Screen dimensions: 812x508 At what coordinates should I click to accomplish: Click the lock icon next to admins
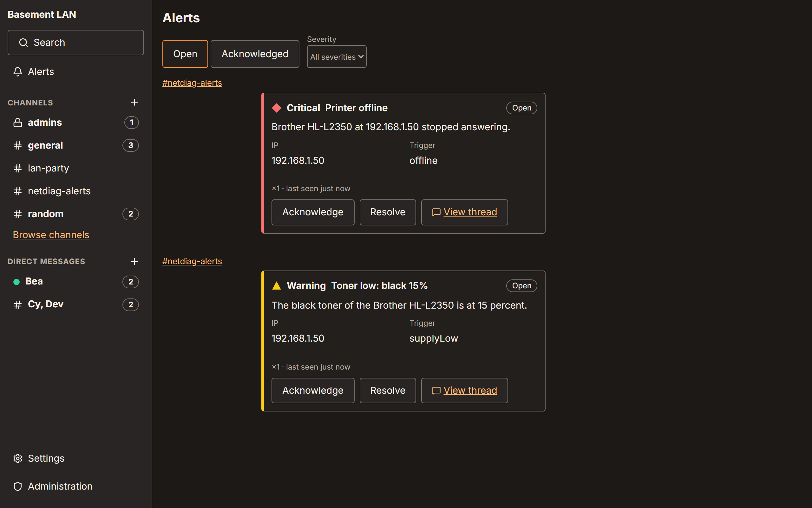18,123
